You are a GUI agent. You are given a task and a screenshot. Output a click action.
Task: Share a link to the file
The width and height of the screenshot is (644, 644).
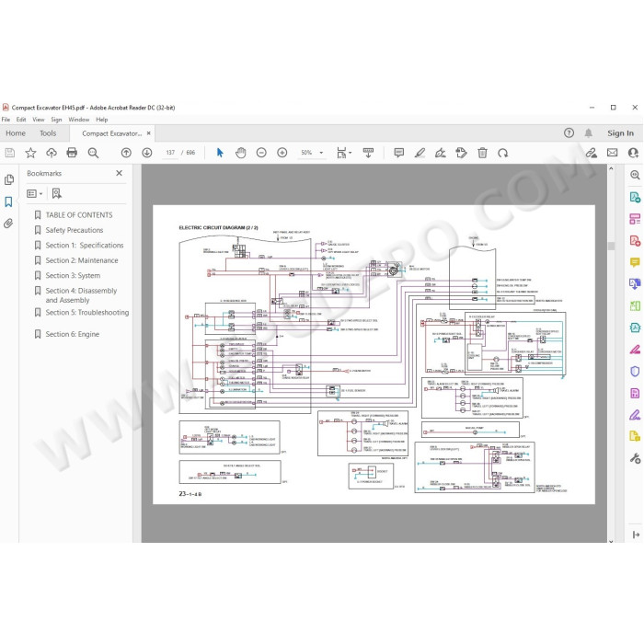point(591,153)
